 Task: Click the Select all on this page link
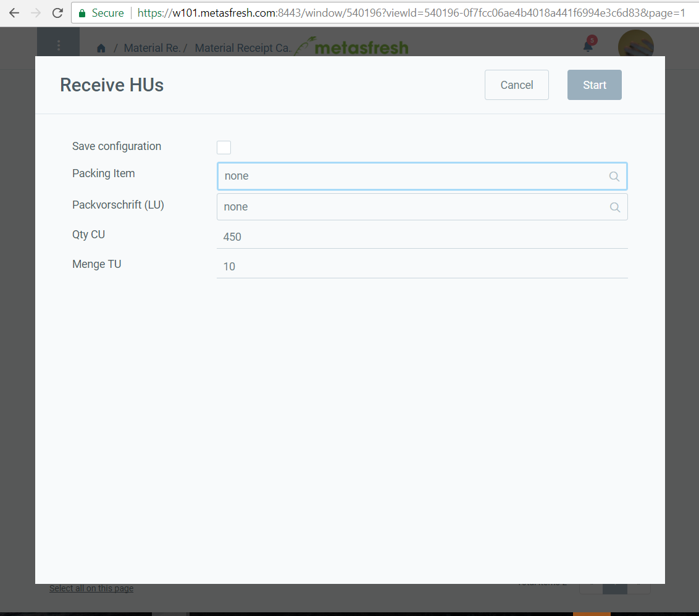tap(91, 588)
